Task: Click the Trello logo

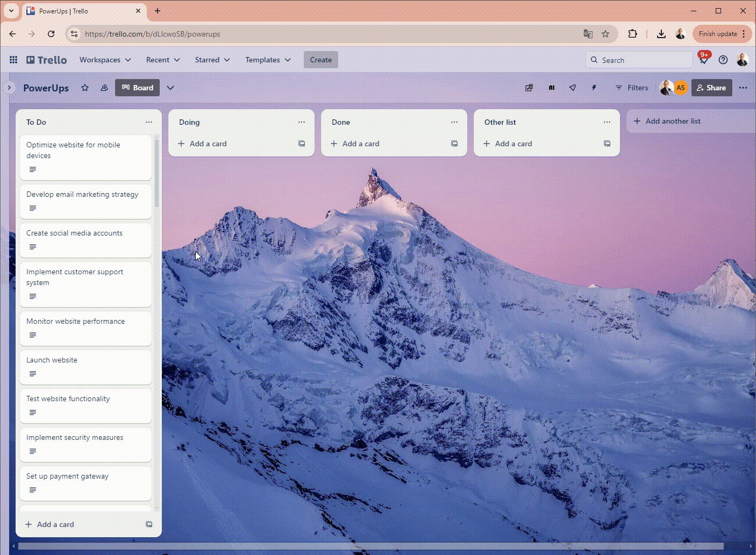Action: click(46, 60)
